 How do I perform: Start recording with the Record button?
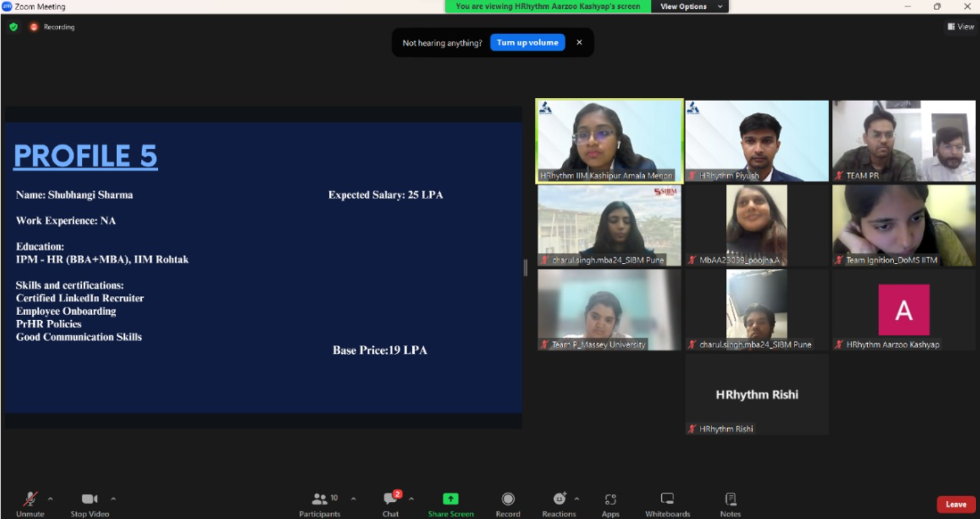pos(507,504)
